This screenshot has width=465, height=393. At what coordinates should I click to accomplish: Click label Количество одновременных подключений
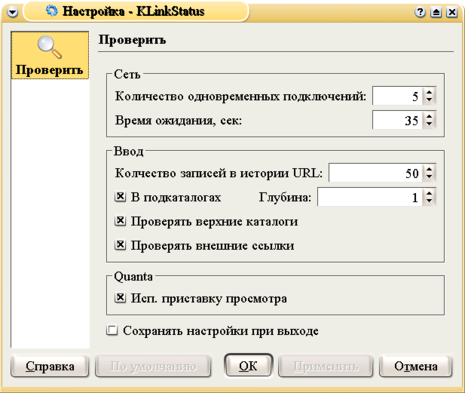(x=241, y=96)
